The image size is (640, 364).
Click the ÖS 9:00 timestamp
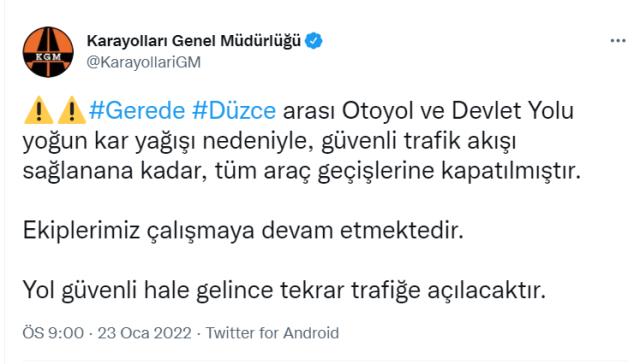53,333
